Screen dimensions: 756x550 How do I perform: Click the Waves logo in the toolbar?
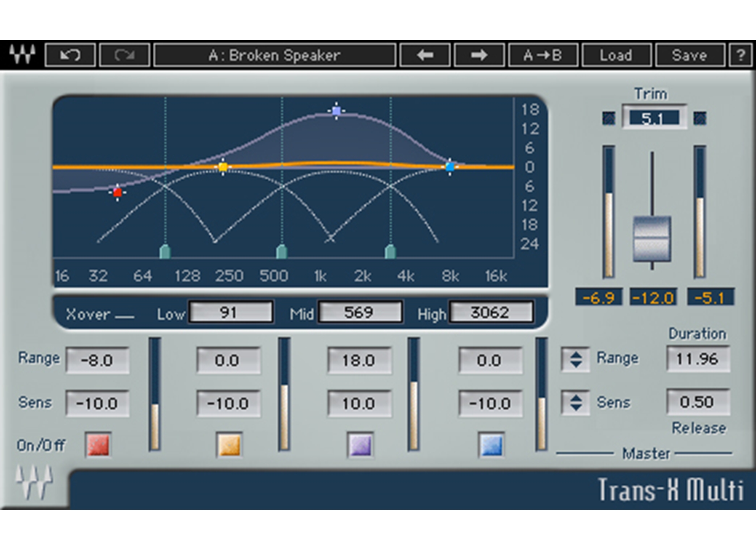pyautogui.click(x=22, y=55)
